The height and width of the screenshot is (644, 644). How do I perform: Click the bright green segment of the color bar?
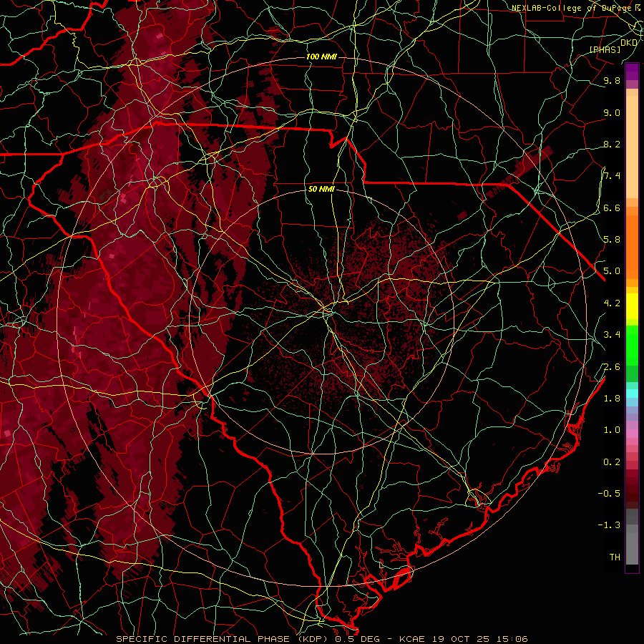click(x=632, y=345)
